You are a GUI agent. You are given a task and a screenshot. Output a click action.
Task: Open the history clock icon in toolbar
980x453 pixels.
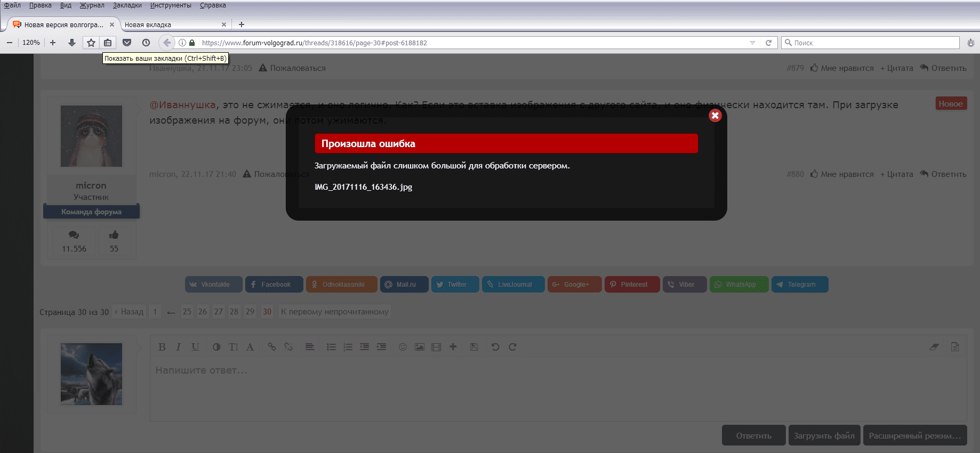(146, 43)
